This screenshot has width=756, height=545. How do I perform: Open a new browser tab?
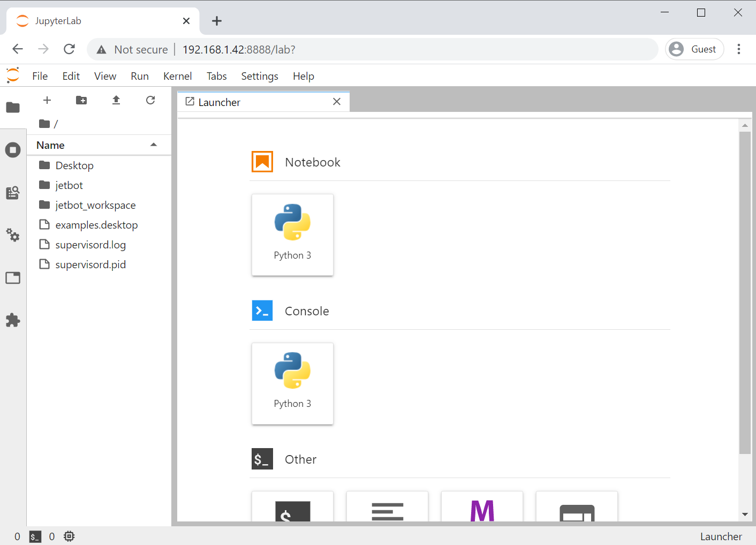[217, 21]
